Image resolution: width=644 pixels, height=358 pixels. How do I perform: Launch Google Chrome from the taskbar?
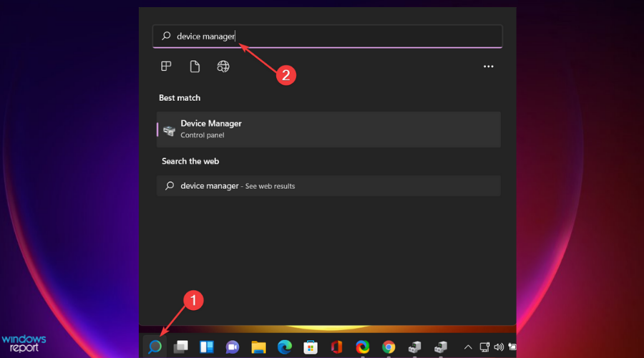(388, 347)
